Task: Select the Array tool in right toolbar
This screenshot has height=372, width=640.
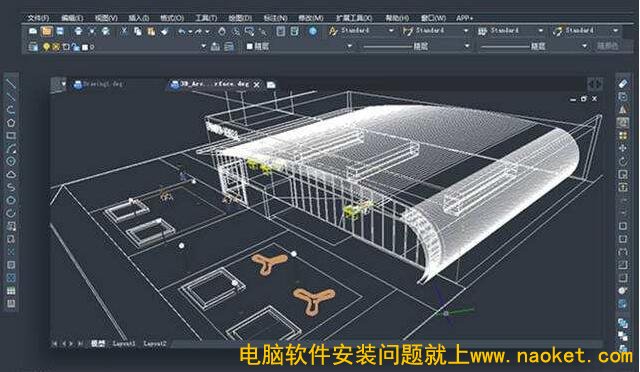Action: coord(622,135)
